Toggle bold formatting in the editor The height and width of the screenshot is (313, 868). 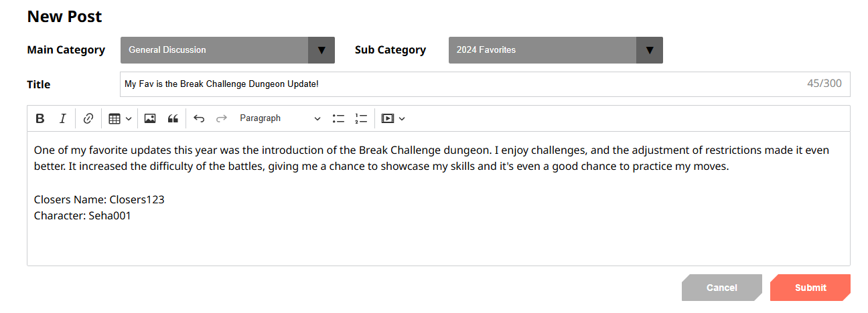(x=40, y=118)
